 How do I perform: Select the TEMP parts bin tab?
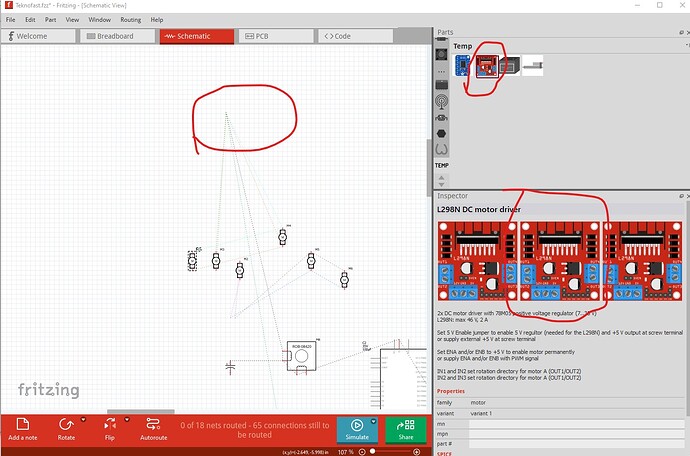pyautogui.click(x=441, y=165)
